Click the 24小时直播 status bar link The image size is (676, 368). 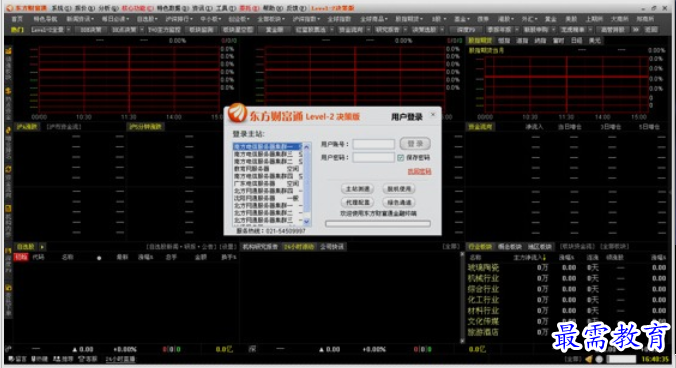click(120, 359)
